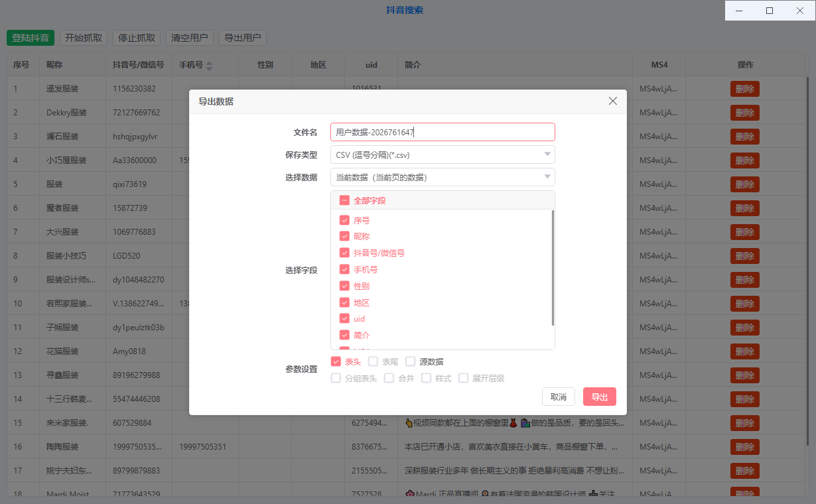The image size is (816, 504).
Task: Select cell 寻鑫服装 in 昵称 column
Action: tap(73, 375)
